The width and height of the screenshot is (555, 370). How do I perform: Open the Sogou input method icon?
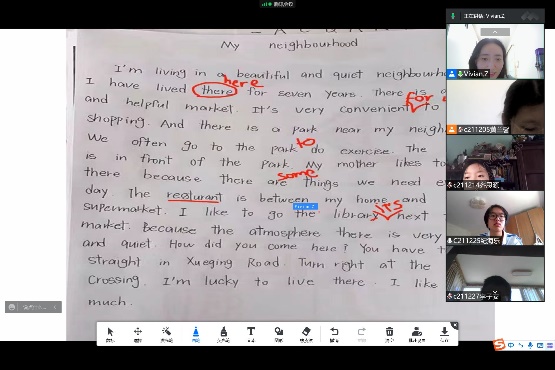tap(499, 345)
